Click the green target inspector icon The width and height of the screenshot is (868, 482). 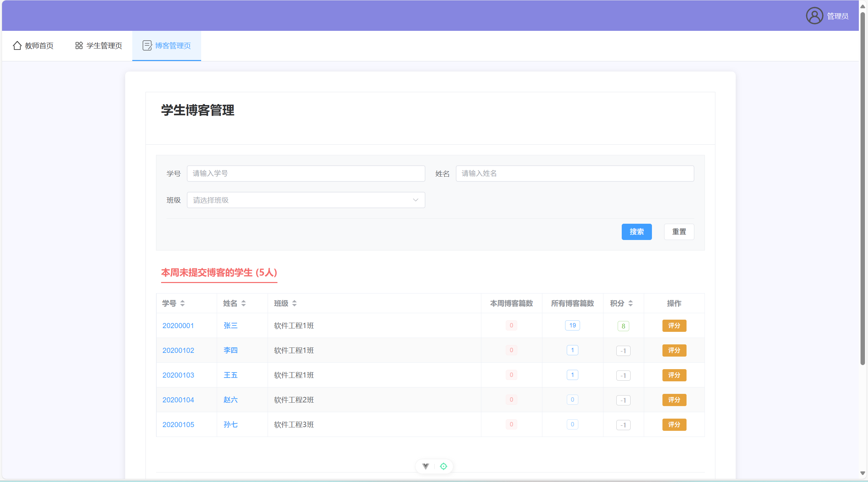coord(443,466)
